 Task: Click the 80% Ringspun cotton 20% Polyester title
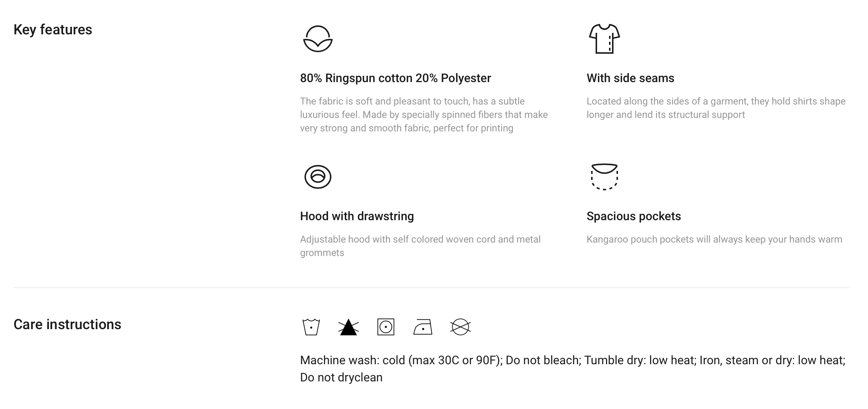[395, 78]
